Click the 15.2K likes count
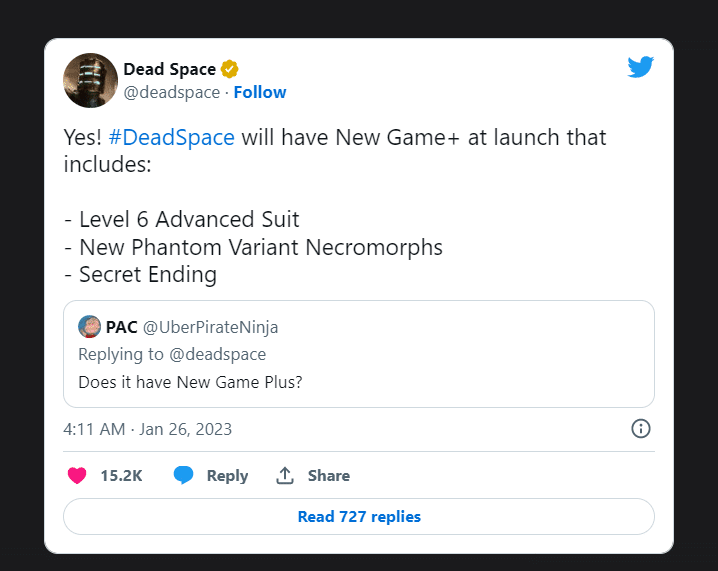 click(121, 476)
